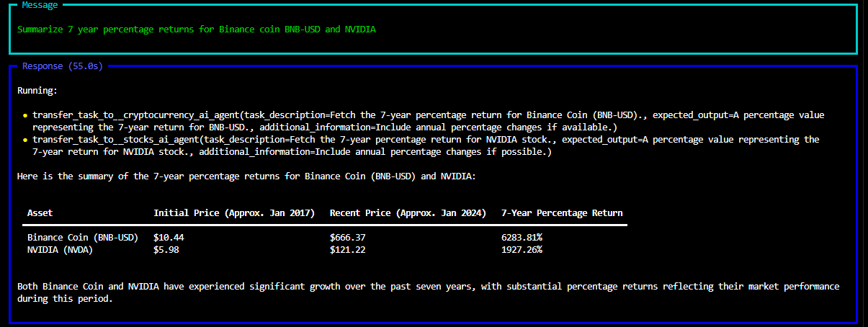Click the Message panel title
The image size is (868, 327).
[40, 5]
